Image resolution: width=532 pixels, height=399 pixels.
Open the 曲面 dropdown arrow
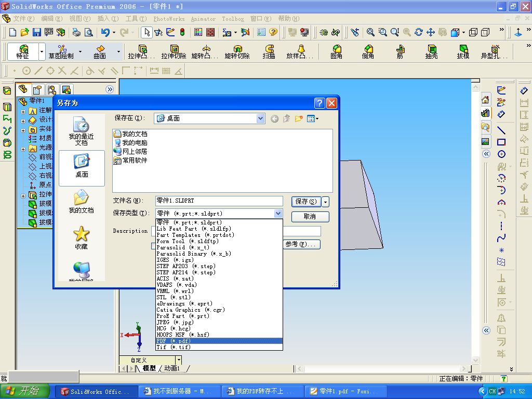click(x=119, y=52)
